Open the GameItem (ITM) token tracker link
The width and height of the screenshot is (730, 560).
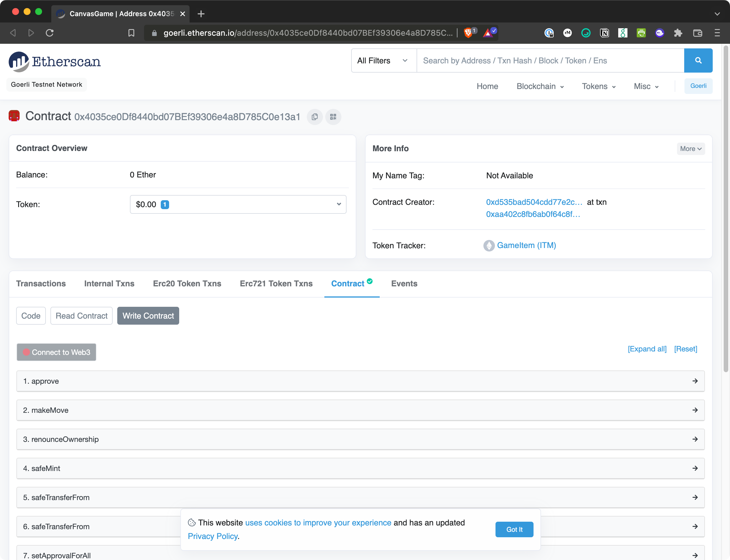[526, 245]
